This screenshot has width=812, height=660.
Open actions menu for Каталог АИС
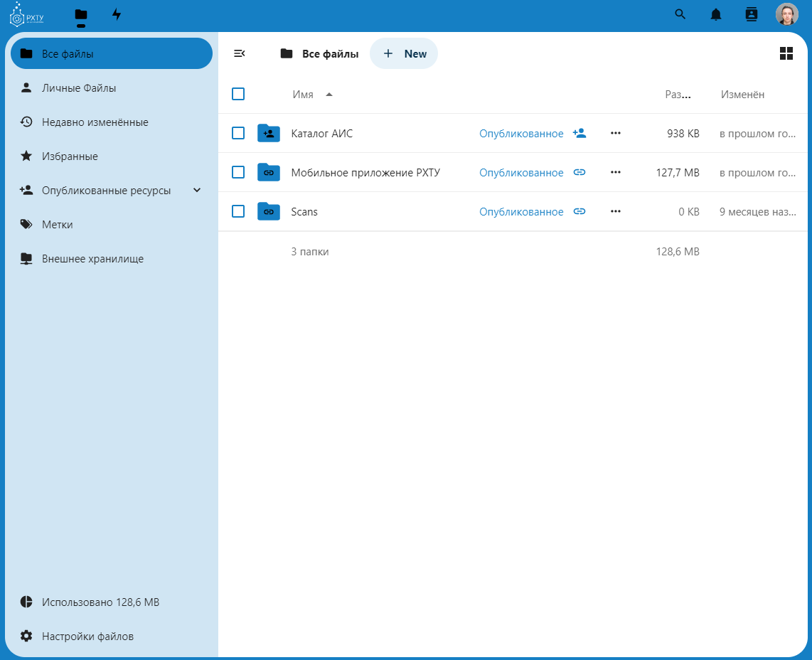(616, 133)
